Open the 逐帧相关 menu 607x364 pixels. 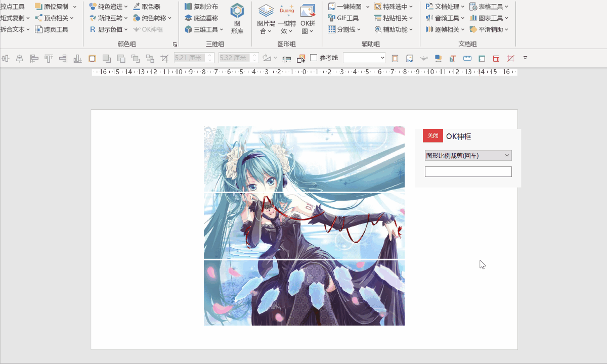[x=445, y=29]
